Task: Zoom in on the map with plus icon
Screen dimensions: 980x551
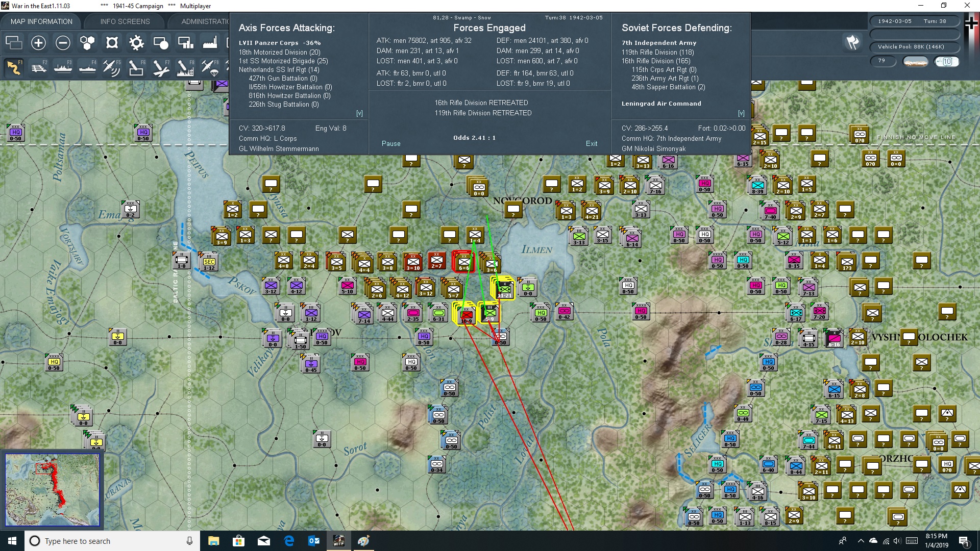Action: click(38, 43)
